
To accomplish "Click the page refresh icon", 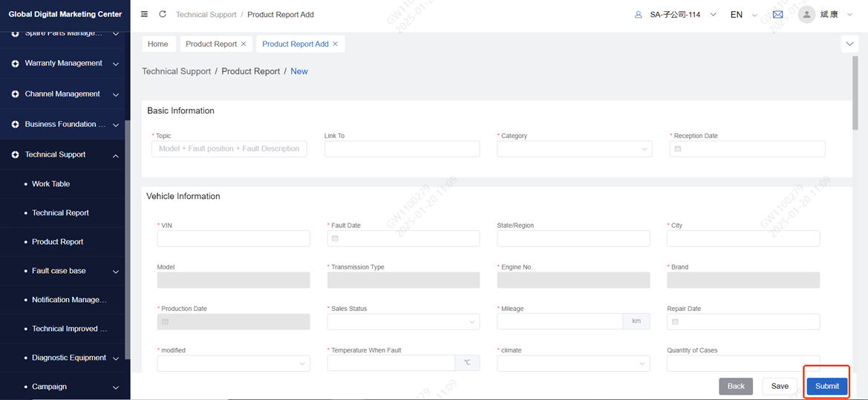I will [163, 14].
